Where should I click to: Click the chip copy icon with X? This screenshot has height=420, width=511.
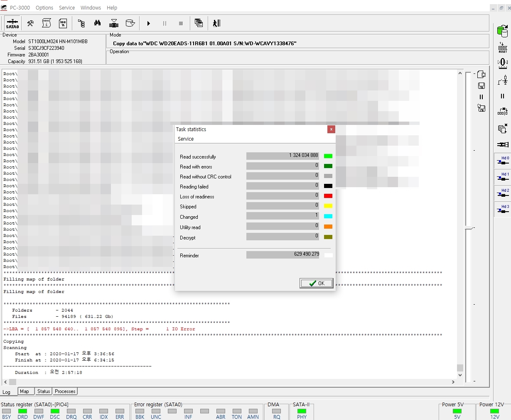503,128
